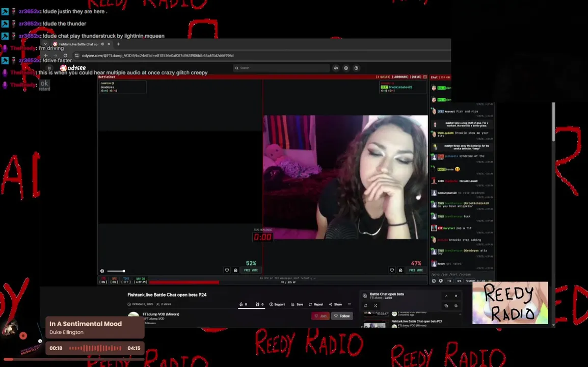Screen dimensions: 588x367
Task: Click the In A Sentimental Mood waveform progress
Action: (95, 348)
